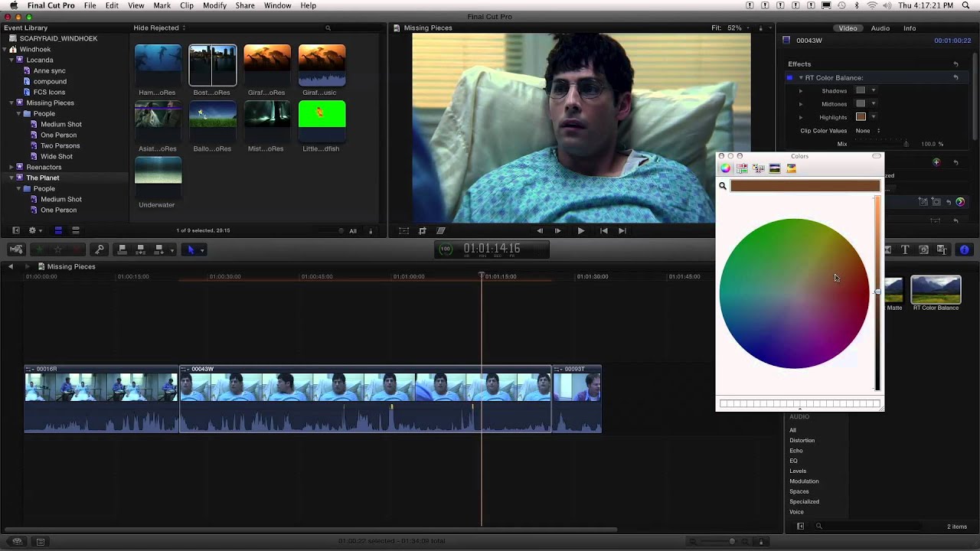Select image palettes mode in Colors window

(x=775, y=168)
